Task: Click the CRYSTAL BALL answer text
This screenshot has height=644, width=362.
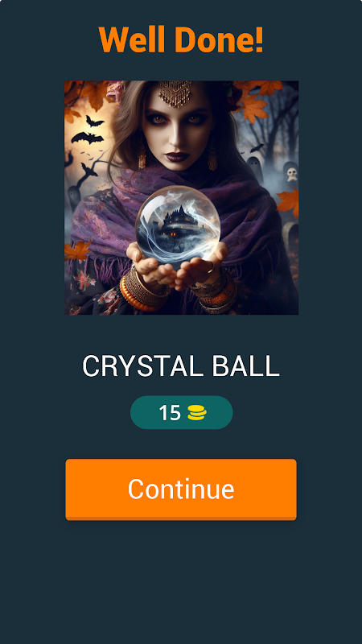Action: click(181, 366)
